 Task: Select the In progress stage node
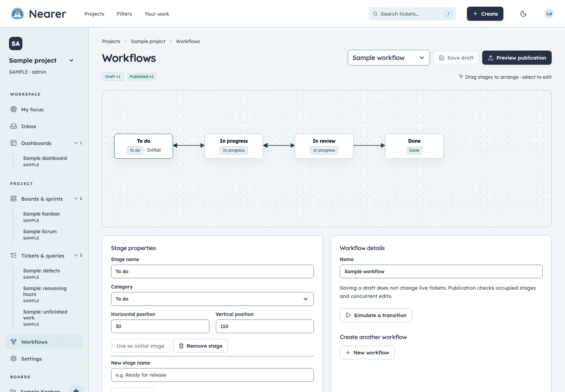click(x=234, y=146)
